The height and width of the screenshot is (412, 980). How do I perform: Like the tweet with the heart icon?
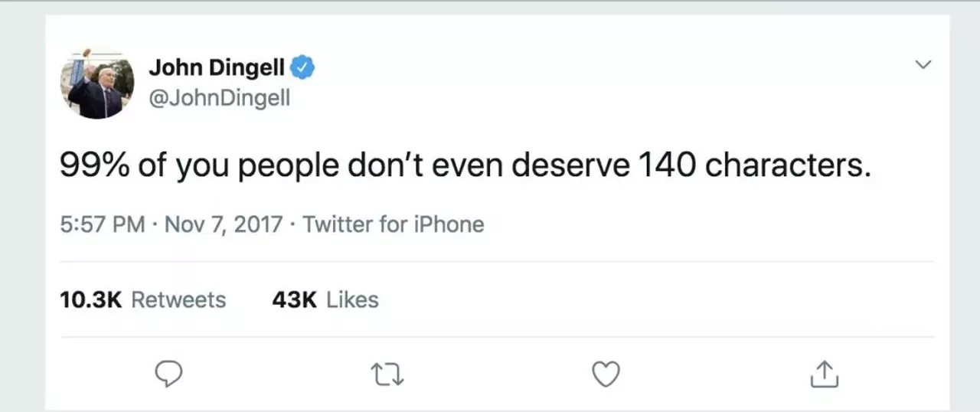coord(606,374)
